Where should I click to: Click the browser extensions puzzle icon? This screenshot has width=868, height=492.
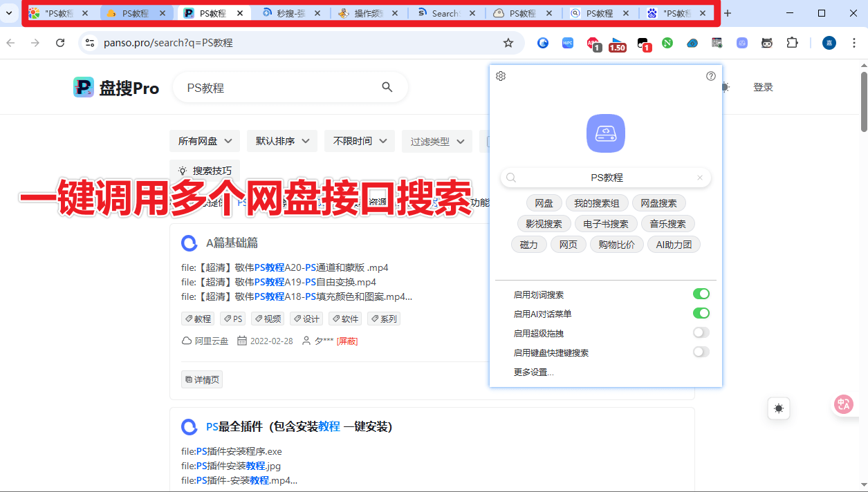click(793, 43)
